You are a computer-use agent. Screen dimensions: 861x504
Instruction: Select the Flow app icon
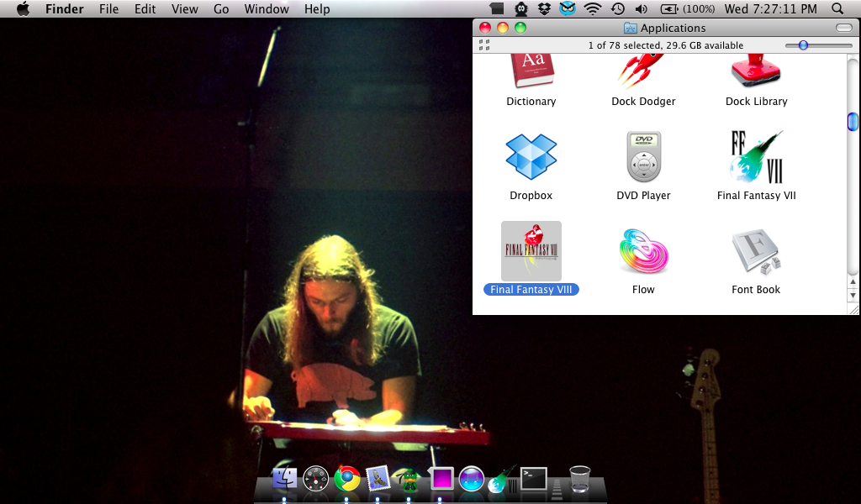[643, 251]
